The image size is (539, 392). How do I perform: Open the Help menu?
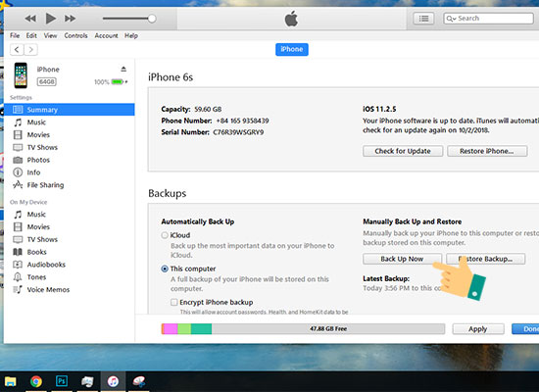(x=131, y=35)
